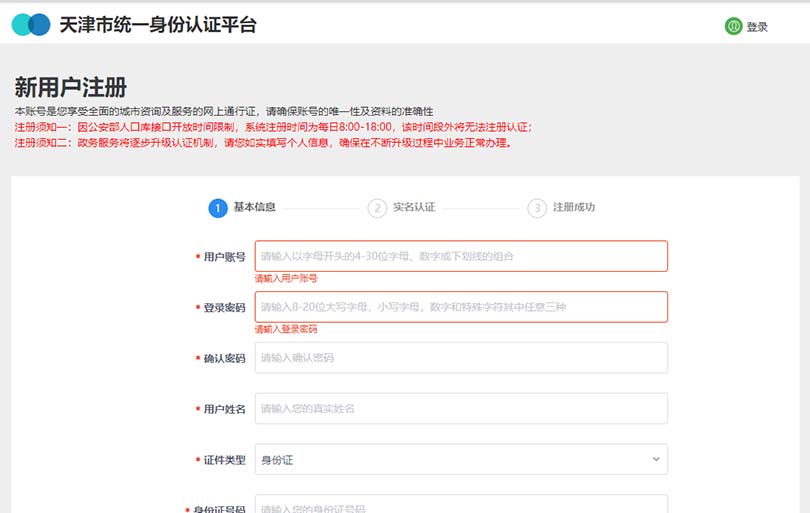This screenshot has height=513, width=810.
Task: Click the blue overlapping circles platform logo
Action: tap(31, 25)
